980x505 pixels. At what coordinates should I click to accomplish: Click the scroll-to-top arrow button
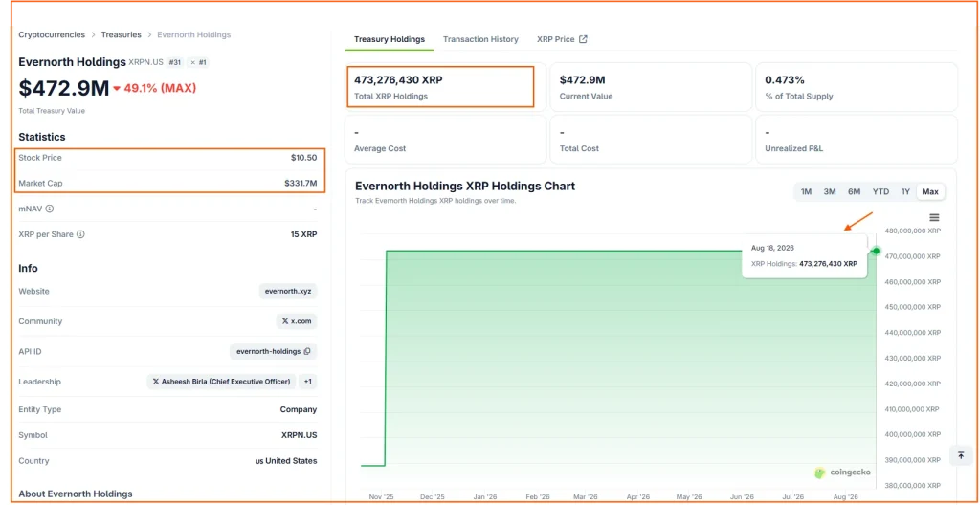[x=961, y=455]
